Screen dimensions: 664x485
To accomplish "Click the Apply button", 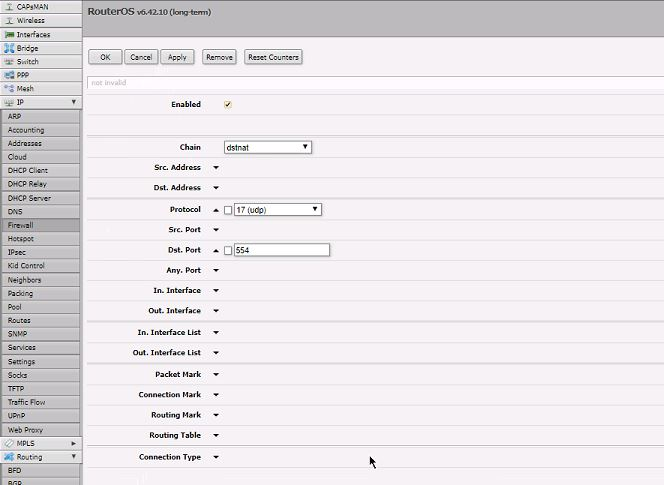I will click(177, 57).
